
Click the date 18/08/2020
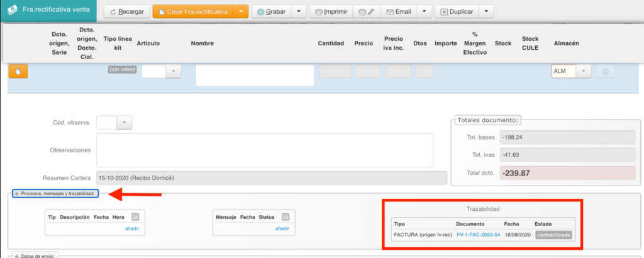pyautogui.click(x=518, y=235)
